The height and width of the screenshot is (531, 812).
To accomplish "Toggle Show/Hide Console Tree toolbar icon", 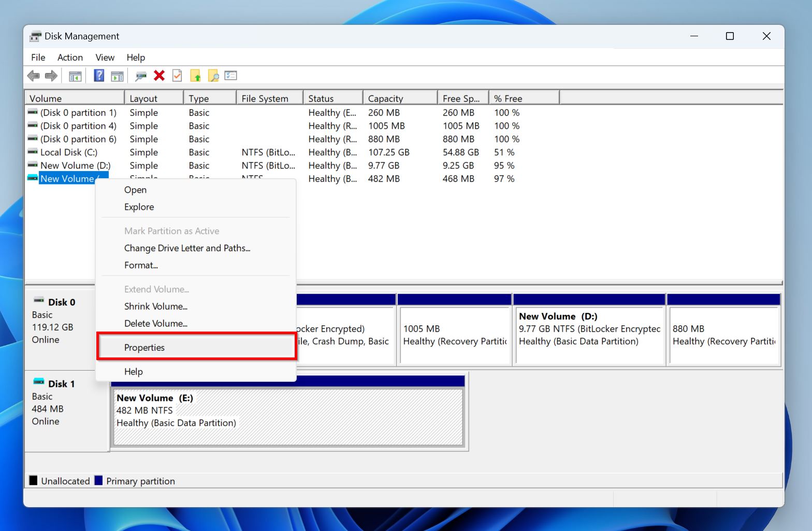I will pyautogui.click(x=75, y=76).
